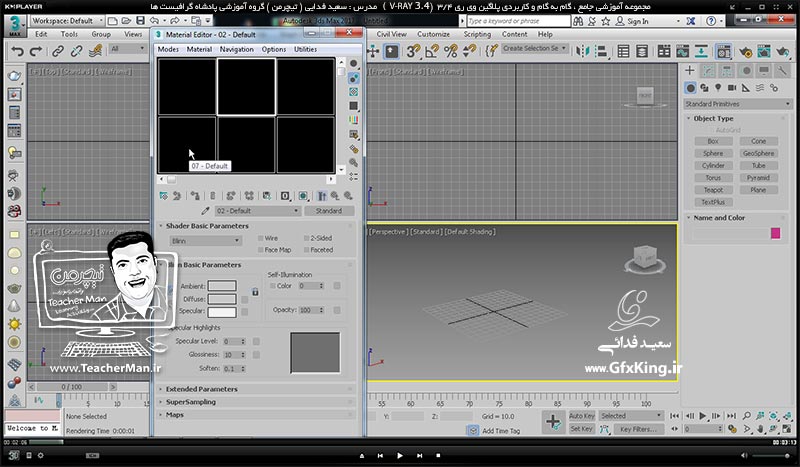Open Create Selection Set dropdown
The width and height of the screenshot is (800, 467).
(534, 48)
